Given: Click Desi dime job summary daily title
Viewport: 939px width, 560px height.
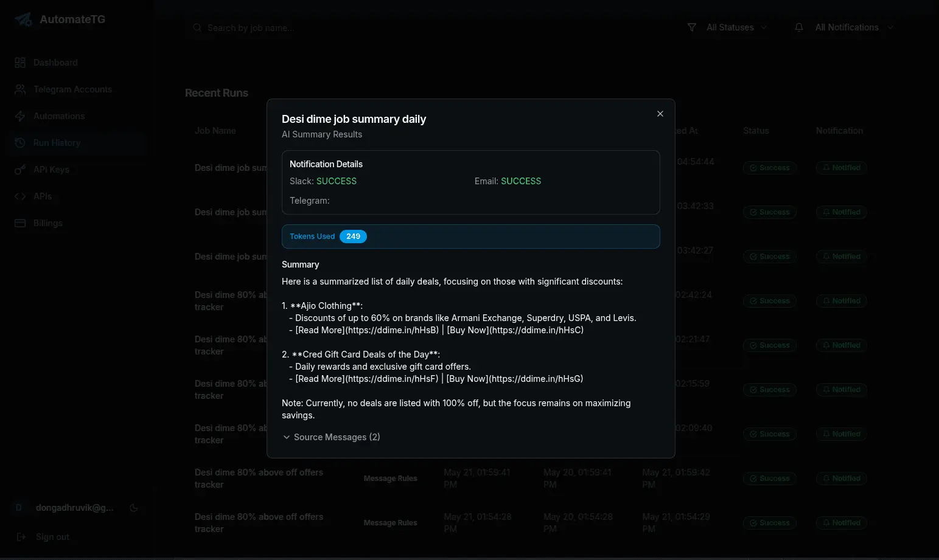Looking at the screenshot, I should 354,119.
